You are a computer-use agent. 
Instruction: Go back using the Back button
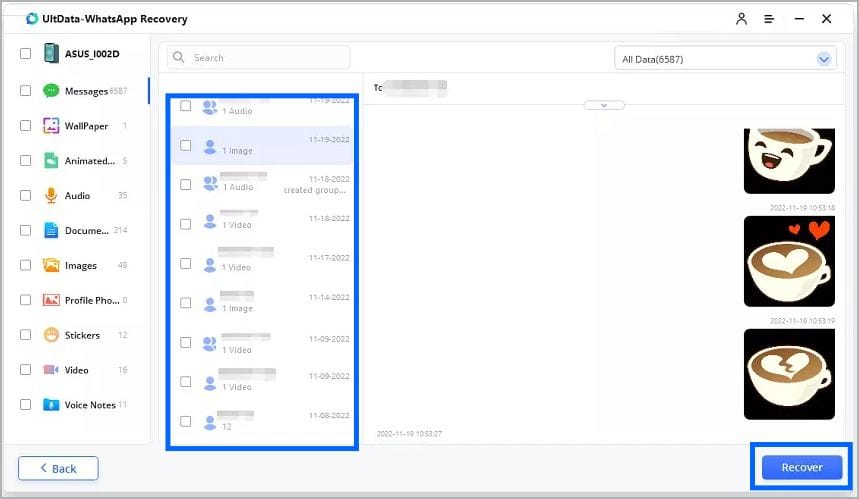58,468
